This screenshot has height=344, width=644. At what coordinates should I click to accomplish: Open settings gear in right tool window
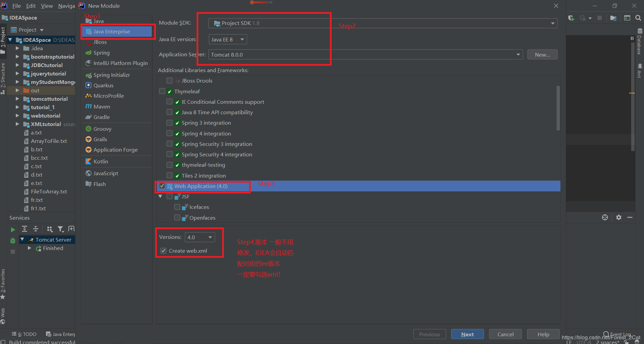coord(619,217)
